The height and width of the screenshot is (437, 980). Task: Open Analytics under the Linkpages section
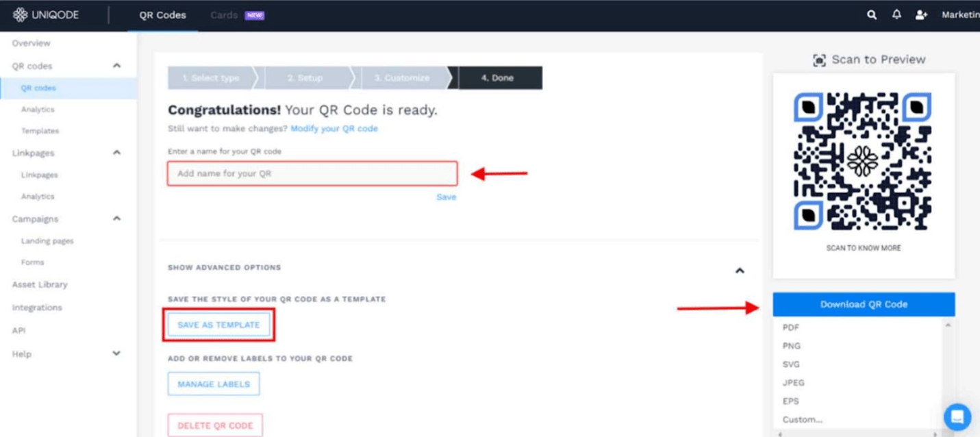[x=38, y=197]
